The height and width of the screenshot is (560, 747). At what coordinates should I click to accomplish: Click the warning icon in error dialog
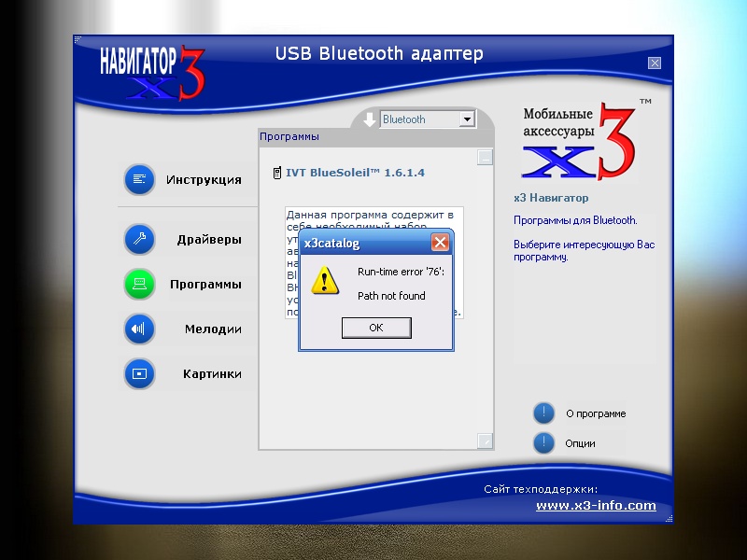click(325, 281)
